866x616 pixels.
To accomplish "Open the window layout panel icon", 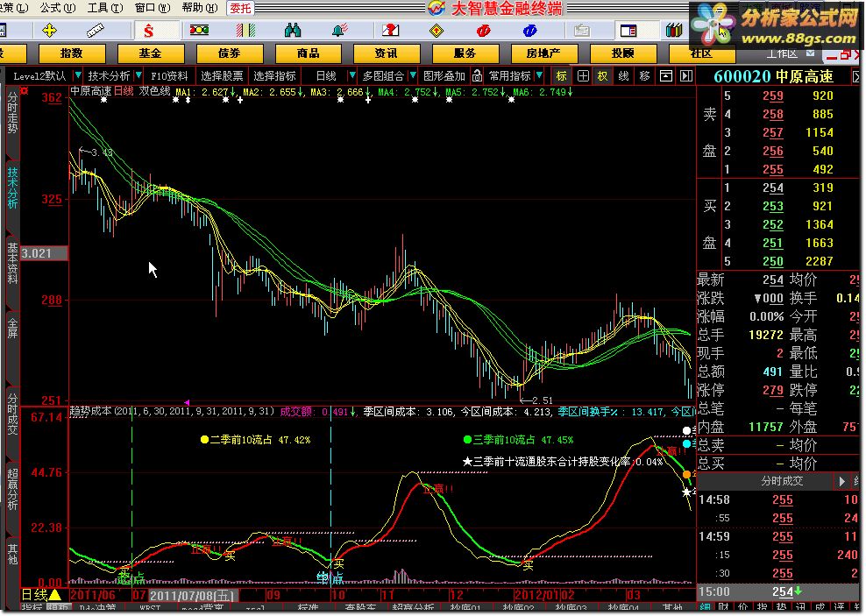I will point(628,31).
